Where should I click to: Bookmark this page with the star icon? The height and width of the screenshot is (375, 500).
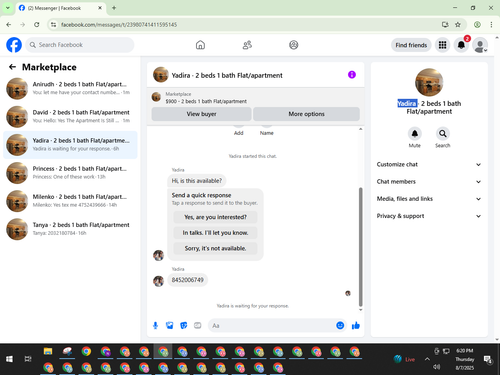(x=458, y=24)
